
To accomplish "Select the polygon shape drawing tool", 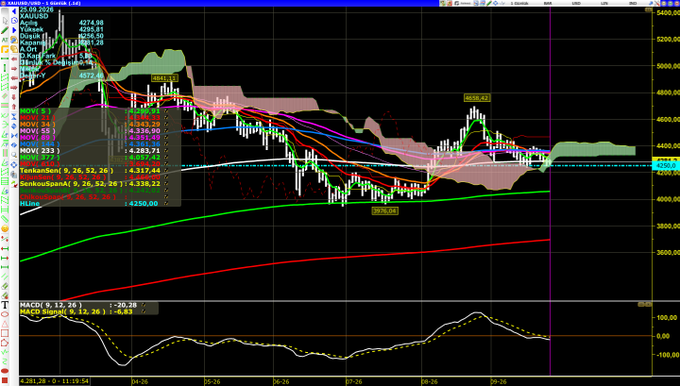I will [x=5, y=343].
